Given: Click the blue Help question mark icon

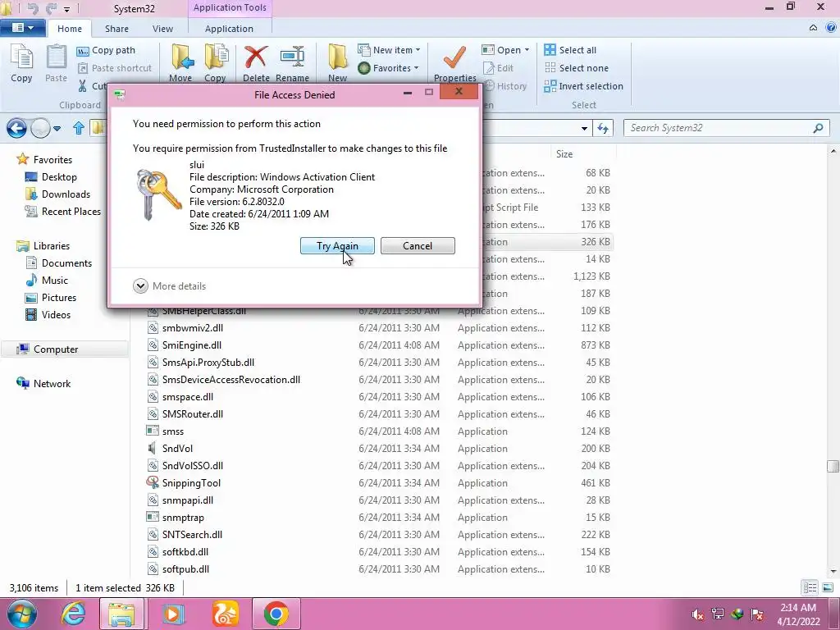Looking at the screenshot, I should [831, 27].
